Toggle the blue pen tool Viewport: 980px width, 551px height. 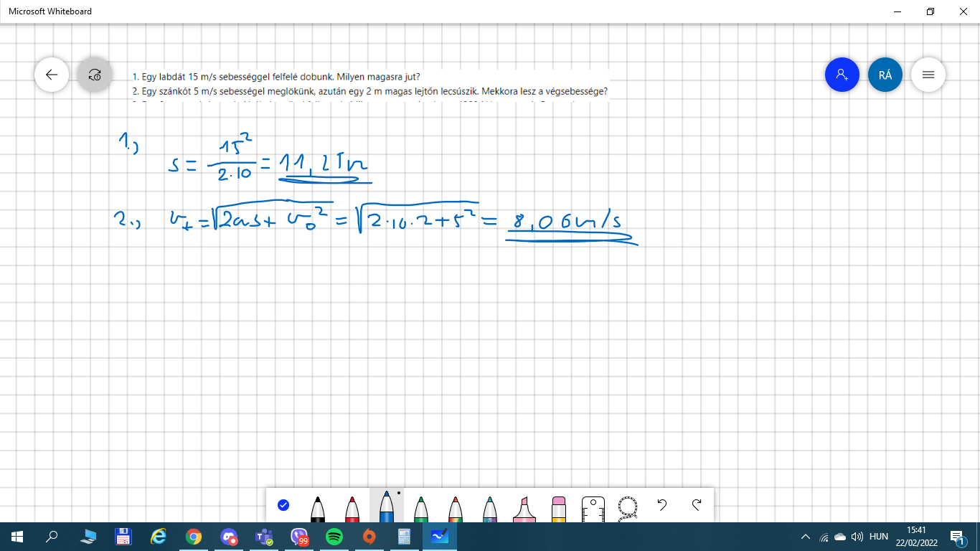point(387,508)
